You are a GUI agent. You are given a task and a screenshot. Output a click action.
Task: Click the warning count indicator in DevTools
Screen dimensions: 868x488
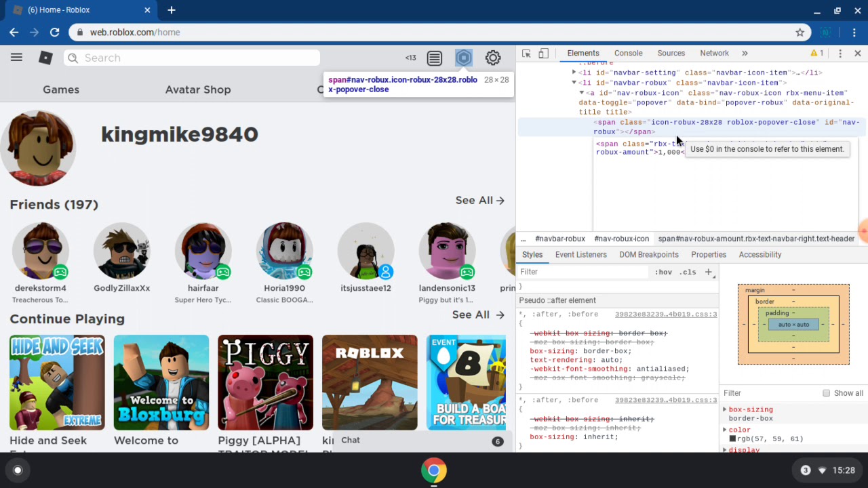pos(816,54)
